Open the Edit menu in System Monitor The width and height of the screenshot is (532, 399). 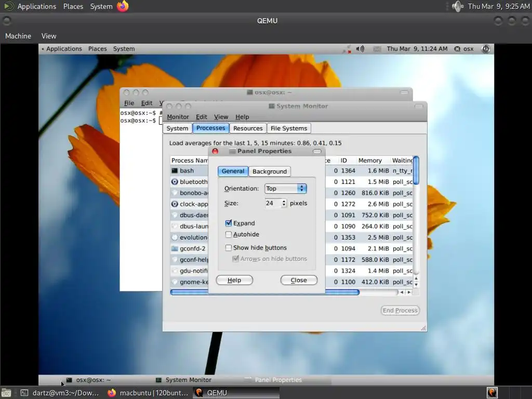[201, 117]
